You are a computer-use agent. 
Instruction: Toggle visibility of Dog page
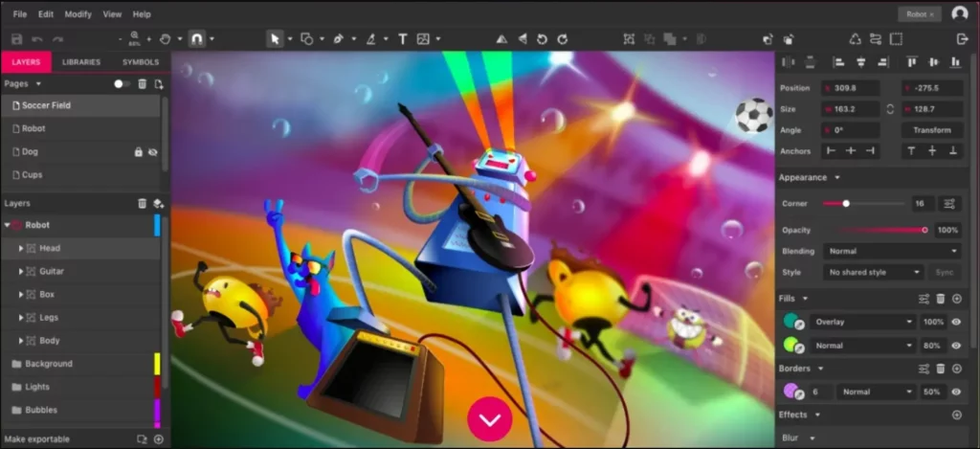click(153, 152)
